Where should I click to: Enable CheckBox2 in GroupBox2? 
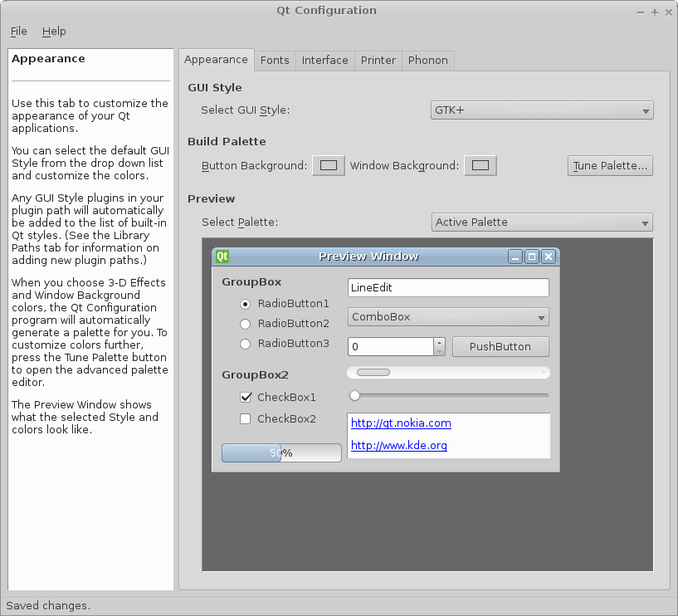click(245, 419)
